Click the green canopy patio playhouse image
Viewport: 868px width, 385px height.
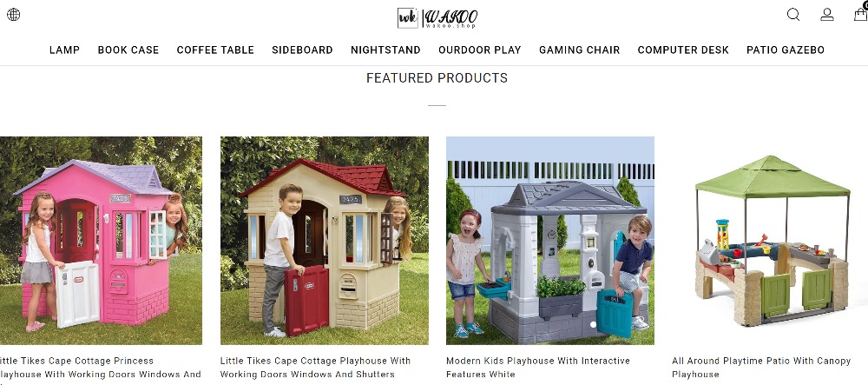pos(770,241)
